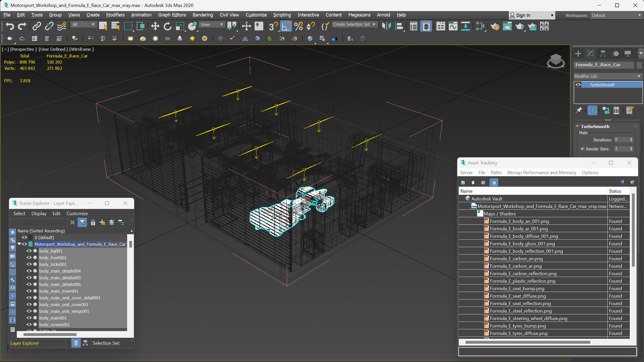Toggle visibility of Motorsport_Workshop layer
644x362 pixels.
25,244
